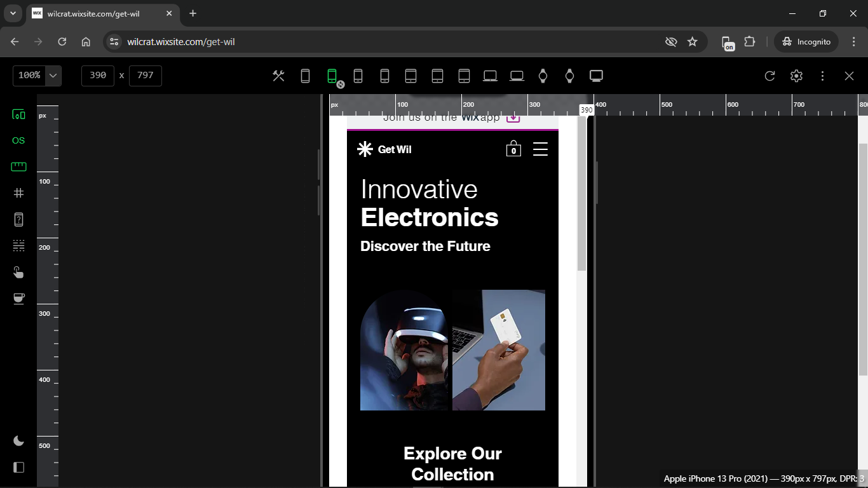Reload the browser page
The image size is (868, 488).
click(x=62, y=42)
